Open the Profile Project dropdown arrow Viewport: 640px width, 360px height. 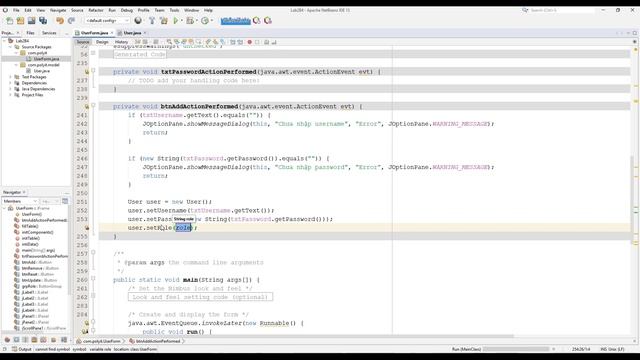pos(211,20)
